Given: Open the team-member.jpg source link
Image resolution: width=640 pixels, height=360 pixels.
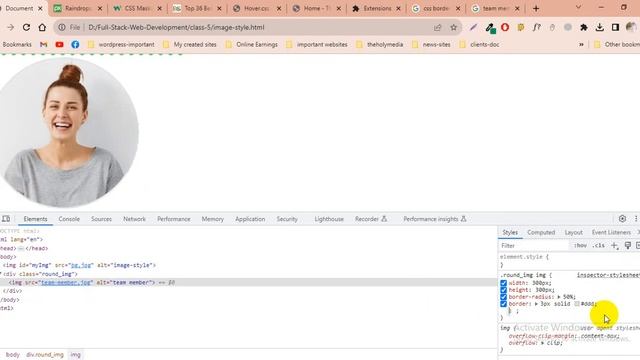Looking at the screenshot, I should (66, 282).
